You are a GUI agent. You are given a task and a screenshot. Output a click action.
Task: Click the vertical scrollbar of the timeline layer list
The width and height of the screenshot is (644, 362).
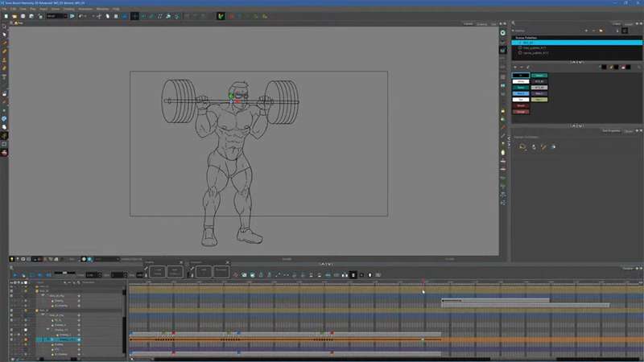pos(125,320)
